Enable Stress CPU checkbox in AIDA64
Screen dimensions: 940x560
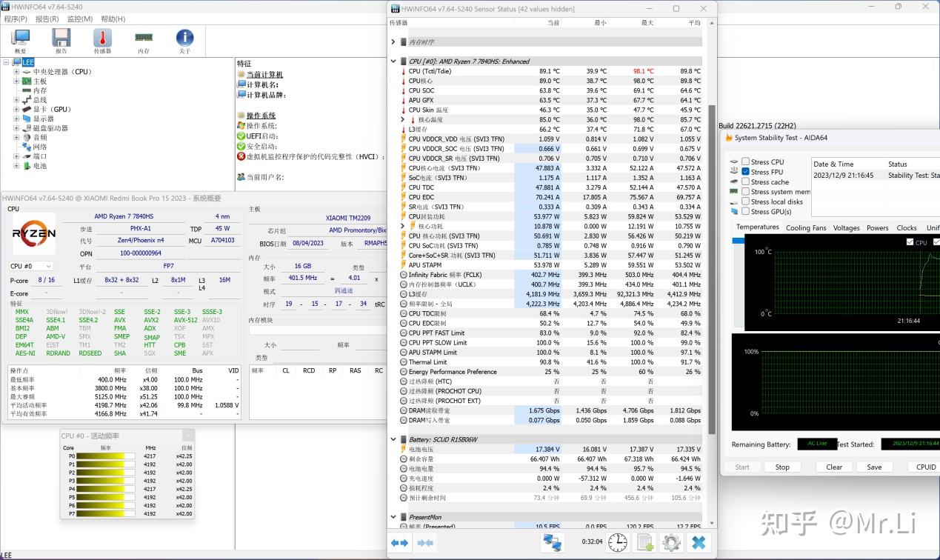pyautogui.click(x=746, y=161)
